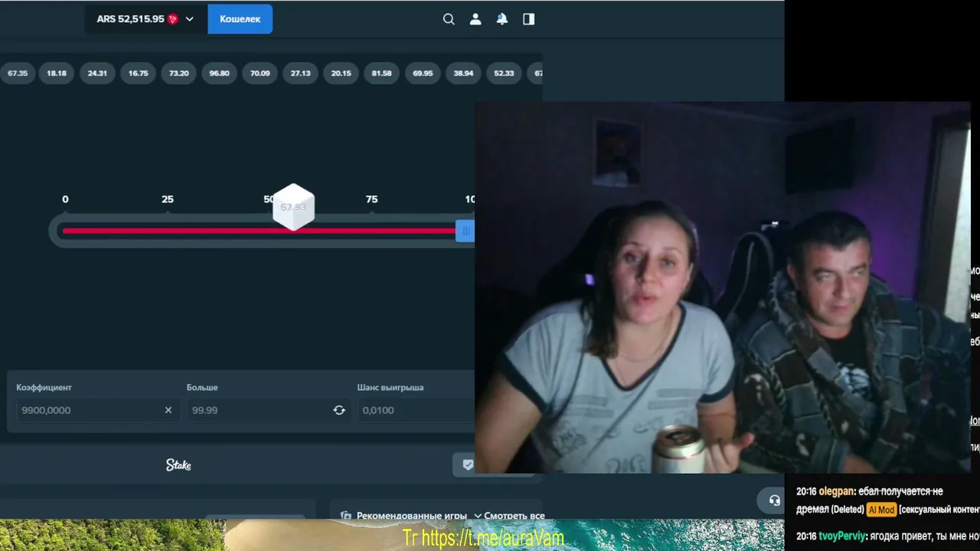980x551 pixels.
Task: Click chat username tvoyPerviy
Action: point(842,536)
